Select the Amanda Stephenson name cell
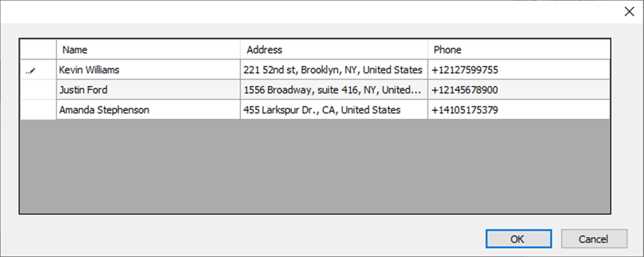This screenshot has height=257, width=644. tap(148, 110)
